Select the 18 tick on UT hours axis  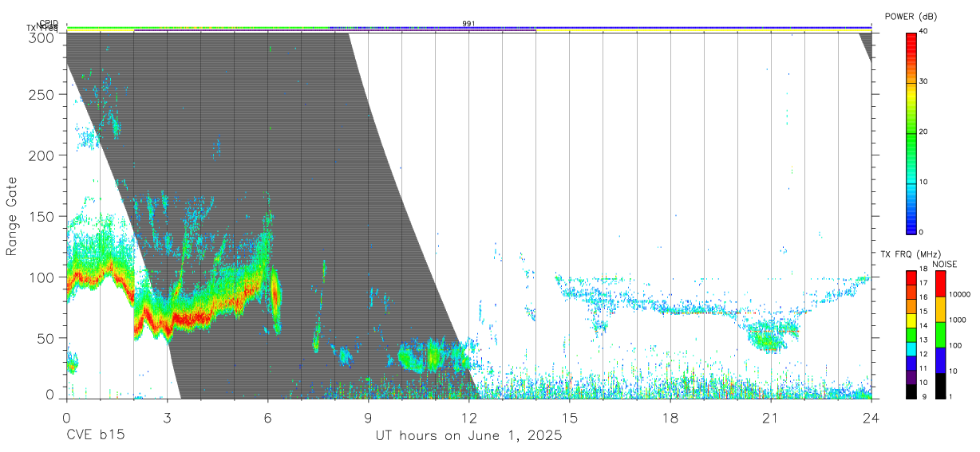[670, 417]
